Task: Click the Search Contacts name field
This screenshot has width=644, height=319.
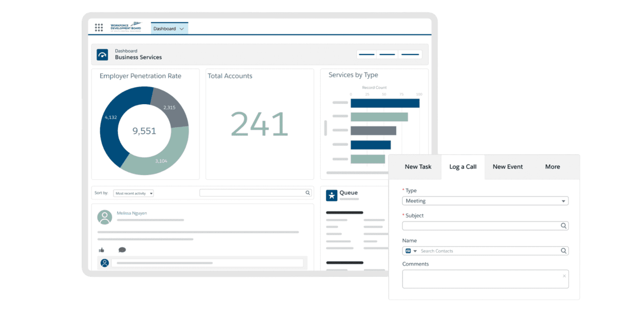Action: tap(489, 251)
